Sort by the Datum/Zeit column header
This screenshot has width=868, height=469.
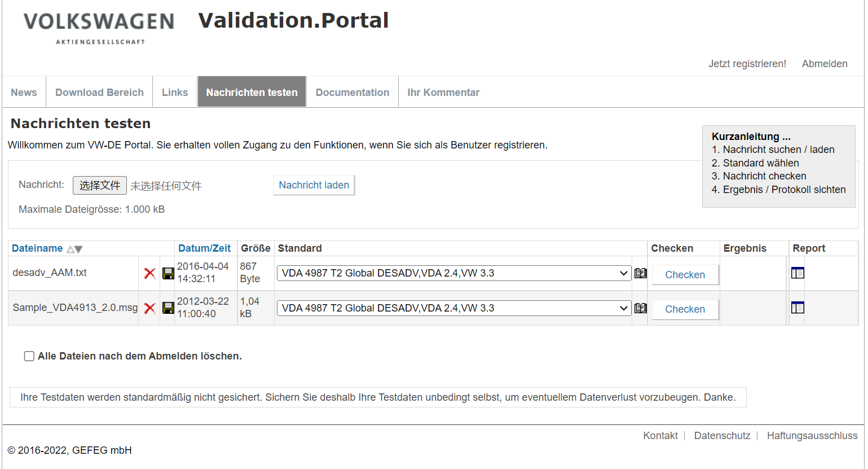205,248
